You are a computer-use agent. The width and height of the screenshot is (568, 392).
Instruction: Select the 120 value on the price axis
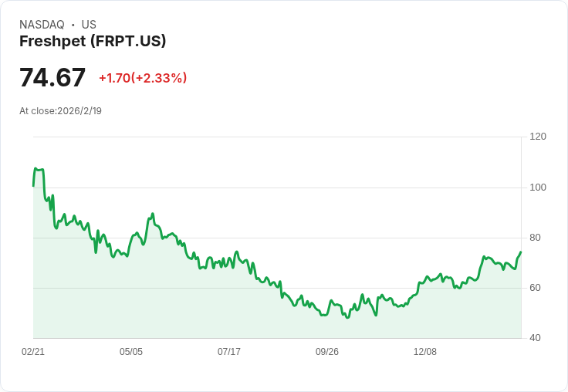538,137
